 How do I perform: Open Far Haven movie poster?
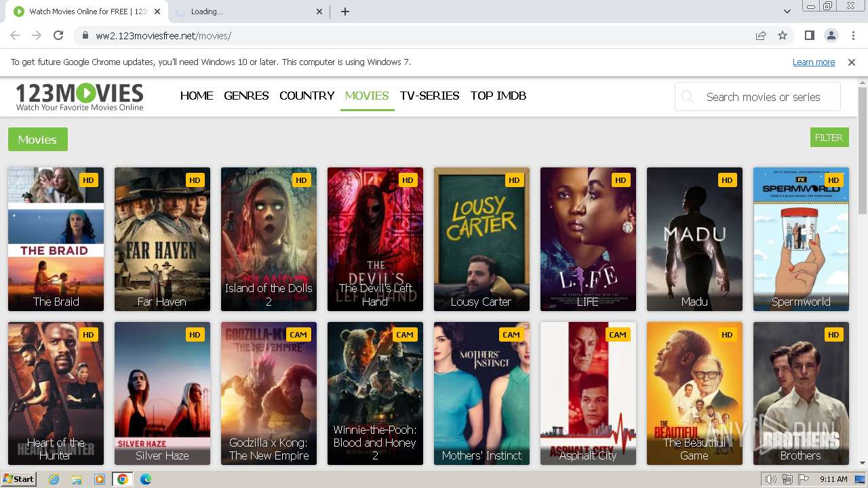pyautogui.click(x=162, y=239)
